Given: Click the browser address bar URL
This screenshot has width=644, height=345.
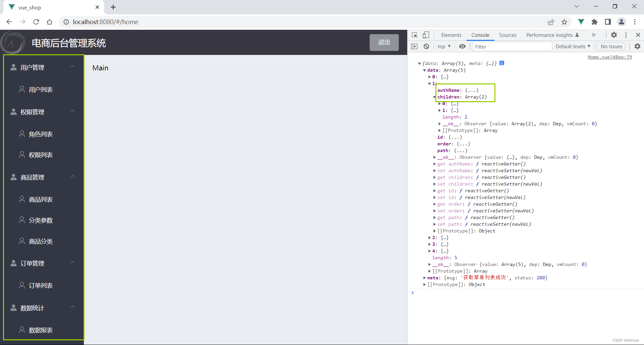Looking at the screenshot, I should [x=106, y=22].
